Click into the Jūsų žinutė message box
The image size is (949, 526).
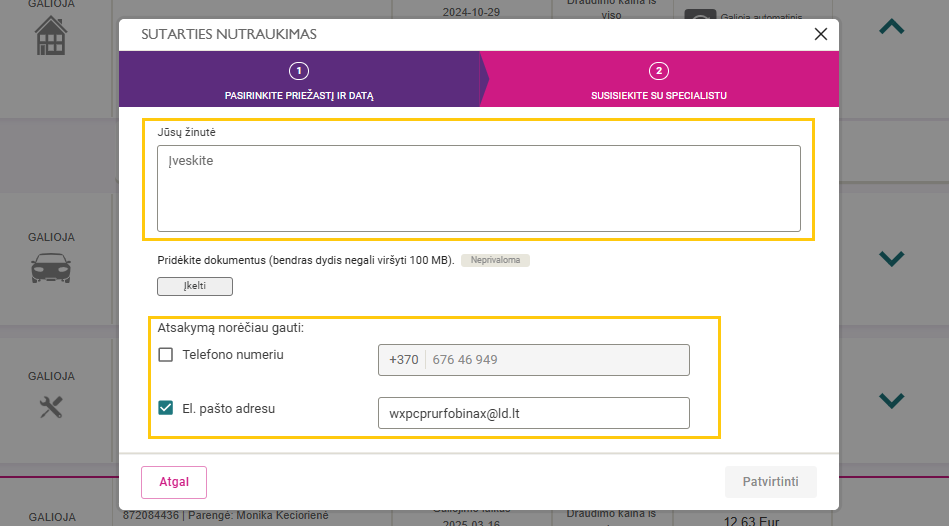tap(479, 188)
